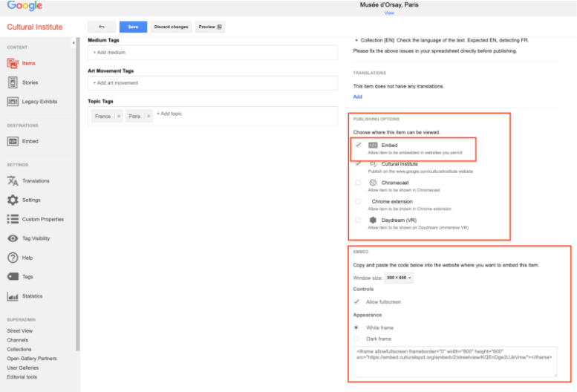Open User Galleries menu item
The image size is (577, 392).
click(23, 367)
